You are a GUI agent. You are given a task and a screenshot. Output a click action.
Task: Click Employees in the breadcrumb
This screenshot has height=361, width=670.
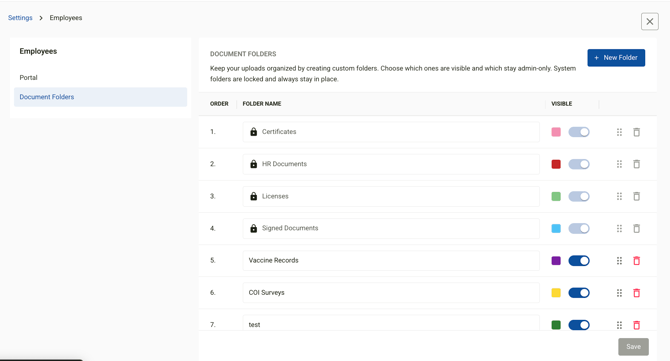pyautogui.click(x=66, y=18)
